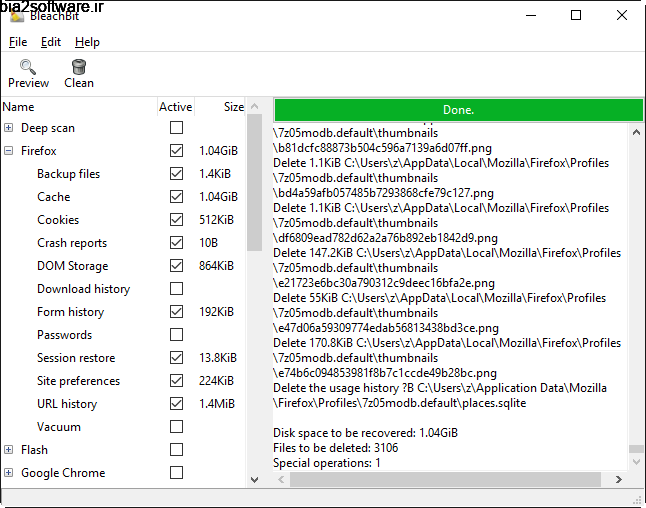Click the green Done progress bar

(458, 110)
